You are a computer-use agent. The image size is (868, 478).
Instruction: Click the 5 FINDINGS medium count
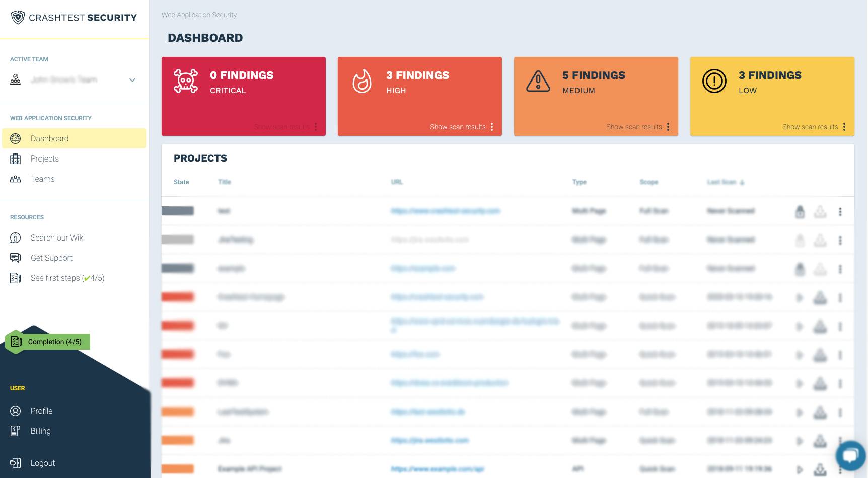594,75
